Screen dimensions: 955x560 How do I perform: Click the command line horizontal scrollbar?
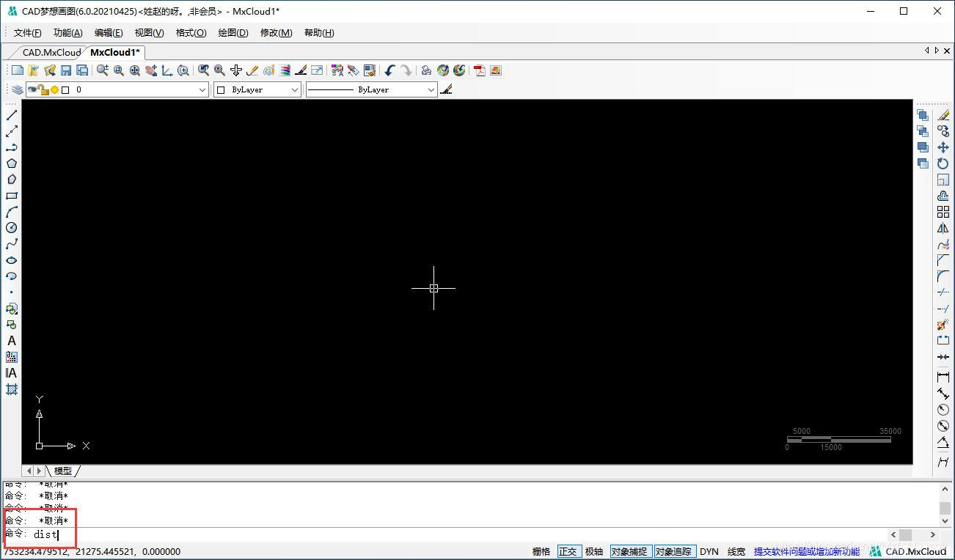913,535
